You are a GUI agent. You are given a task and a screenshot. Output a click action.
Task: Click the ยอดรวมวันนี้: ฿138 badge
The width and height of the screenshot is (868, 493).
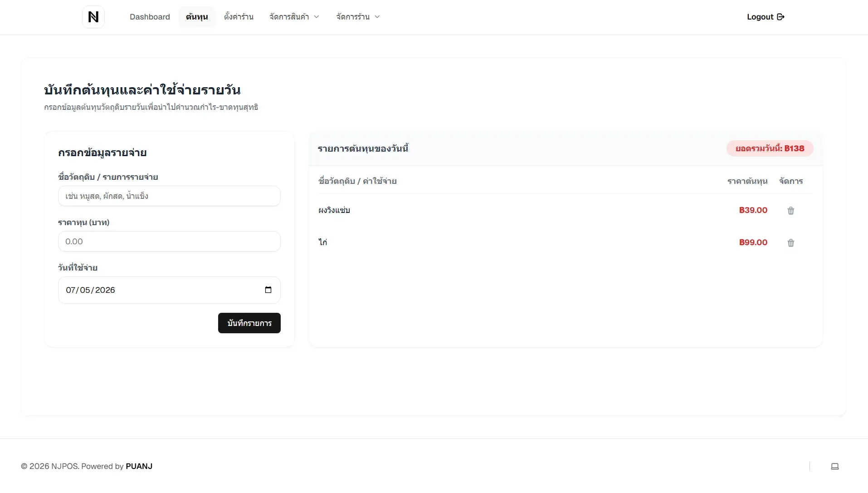(770, 148)
